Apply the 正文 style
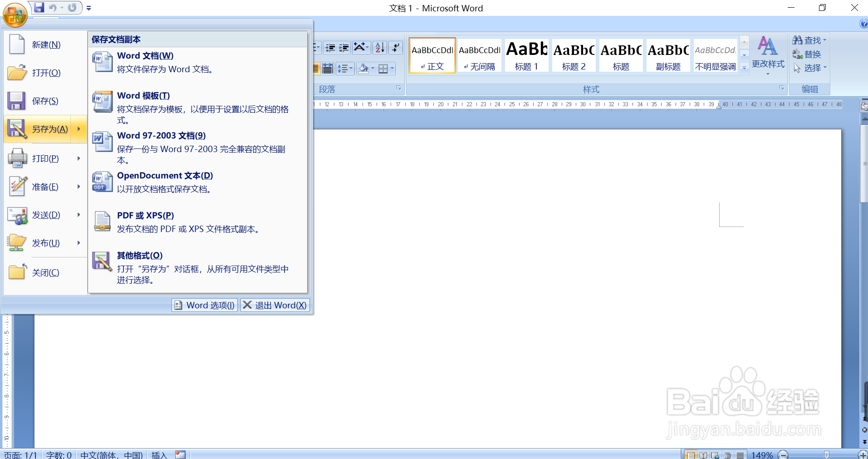 tap(432, 55)
